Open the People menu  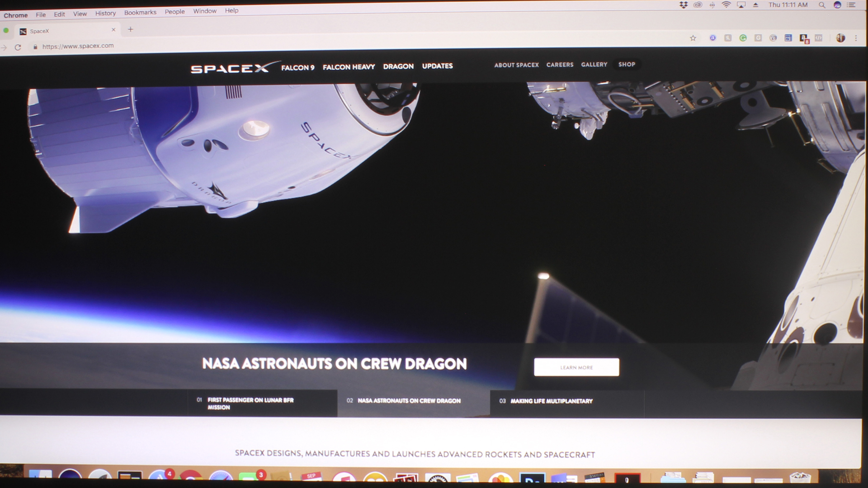click(x=175, y=11)
